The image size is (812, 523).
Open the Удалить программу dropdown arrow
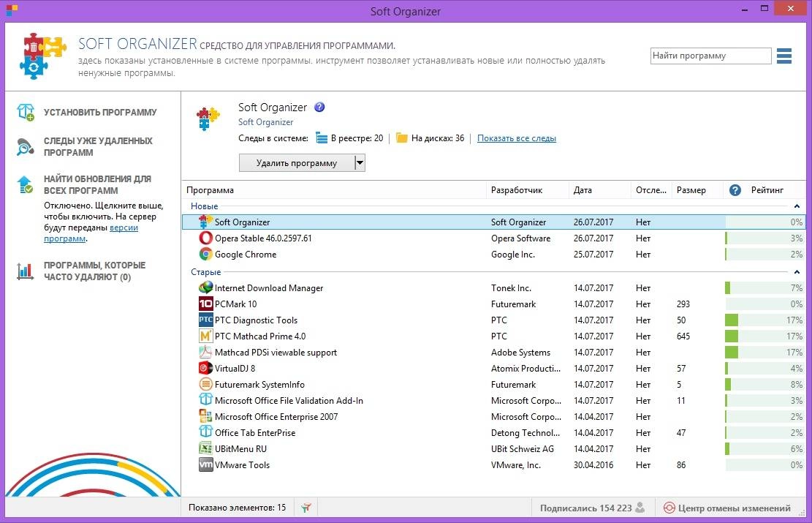coord(360,163)
